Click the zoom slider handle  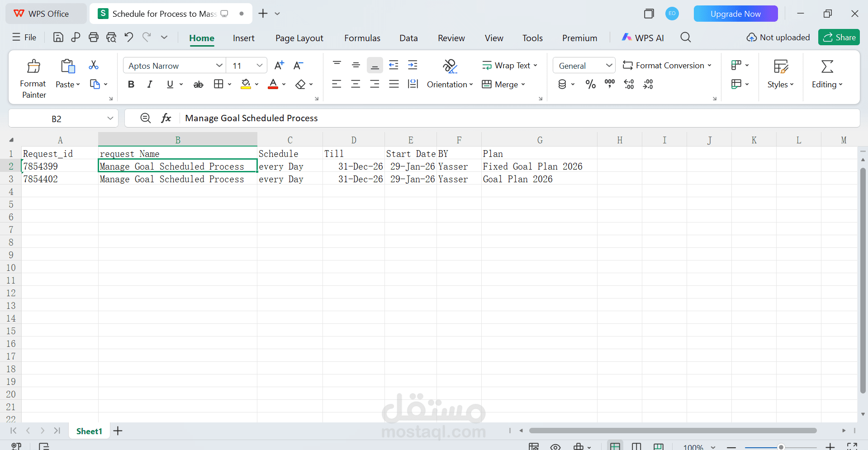(781, 447)
